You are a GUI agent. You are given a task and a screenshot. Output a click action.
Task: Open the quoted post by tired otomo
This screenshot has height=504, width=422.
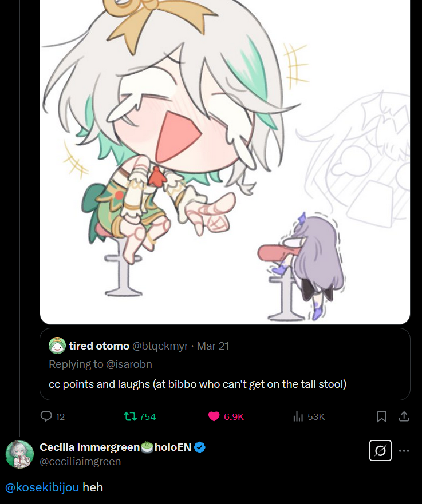[225, 364]
